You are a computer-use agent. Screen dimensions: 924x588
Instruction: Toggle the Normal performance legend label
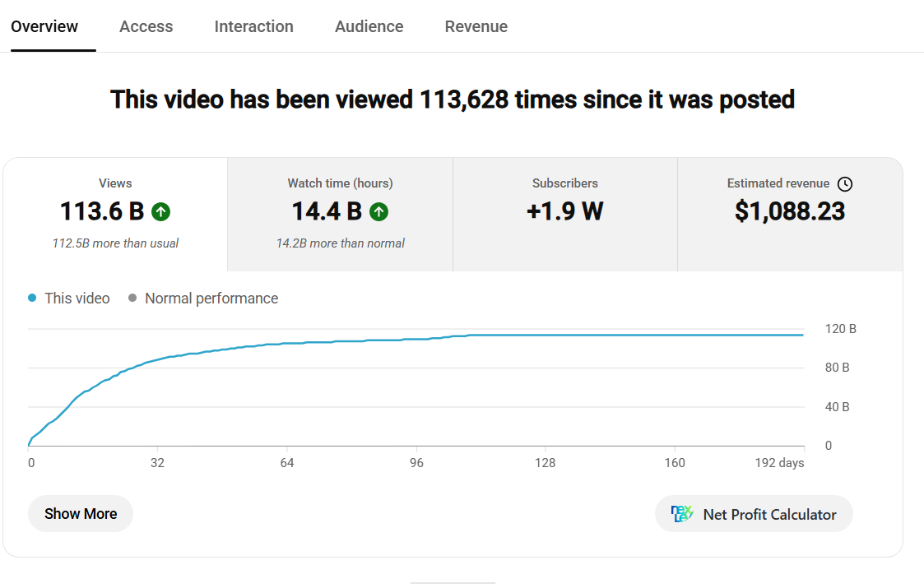click(211, 299)
